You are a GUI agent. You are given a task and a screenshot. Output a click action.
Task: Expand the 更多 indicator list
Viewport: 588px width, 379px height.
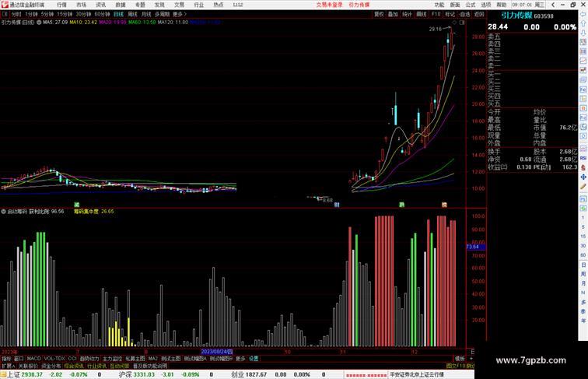[x=240, y=359]
